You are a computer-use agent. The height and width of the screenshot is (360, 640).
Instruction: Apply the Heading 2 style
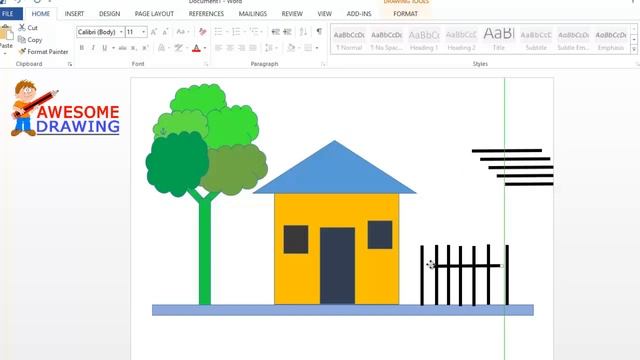(x=461, y=40)
